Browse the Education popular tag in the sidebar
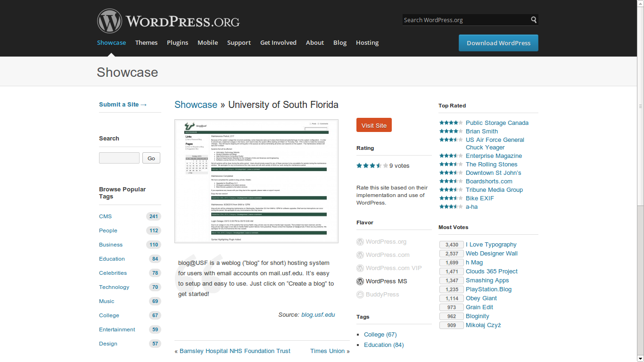 112,259
